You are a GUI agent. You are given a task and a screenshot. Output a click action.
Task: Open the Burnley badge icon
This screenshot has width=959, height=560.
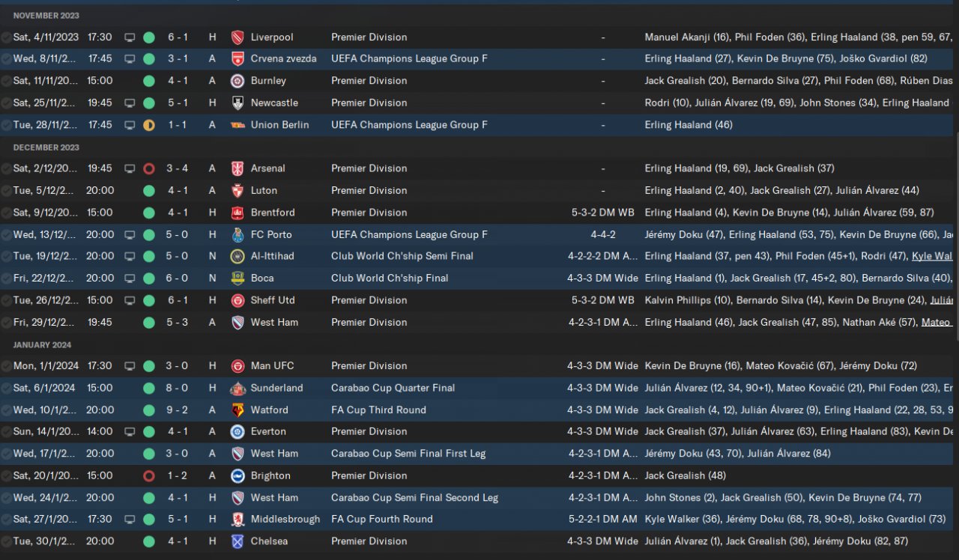(x=238, y=81)
